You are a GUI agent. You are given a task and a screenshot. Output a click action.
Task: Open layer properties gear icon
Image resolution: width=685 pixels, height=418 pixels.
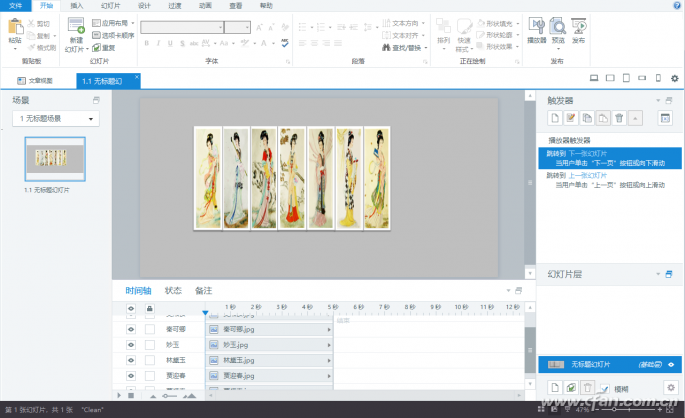coord(671,387)
